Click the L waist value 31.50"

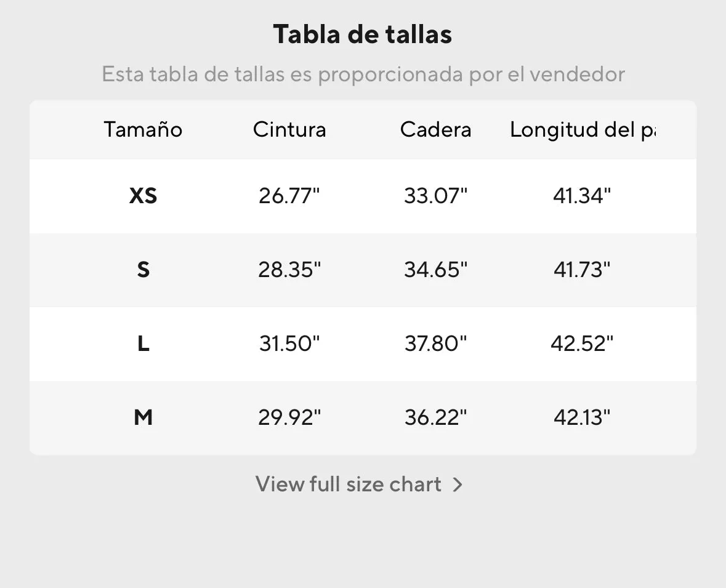click(289, 344)
